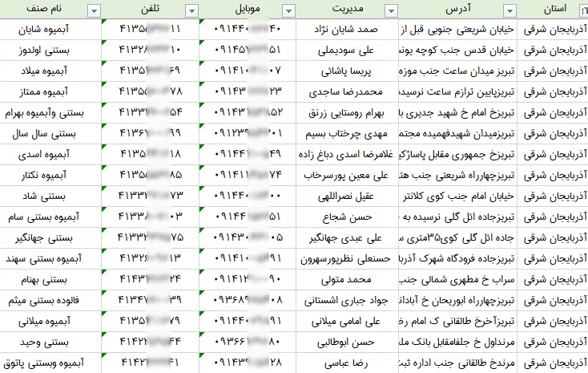The image size is (588, 373).
Task: Click the manager name عقیل نصراللهی
Action: tap(346, 196)
